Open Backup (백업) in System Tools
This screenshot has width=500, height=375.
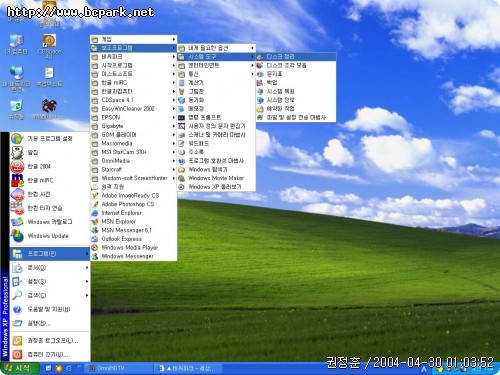(296, 83)
